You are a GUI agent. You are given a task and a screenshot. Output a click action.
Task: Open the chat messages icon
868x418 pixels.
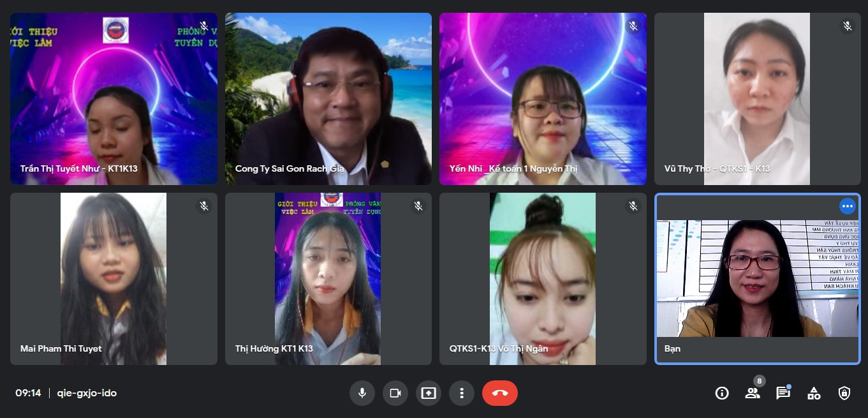[x=783, y=393]
